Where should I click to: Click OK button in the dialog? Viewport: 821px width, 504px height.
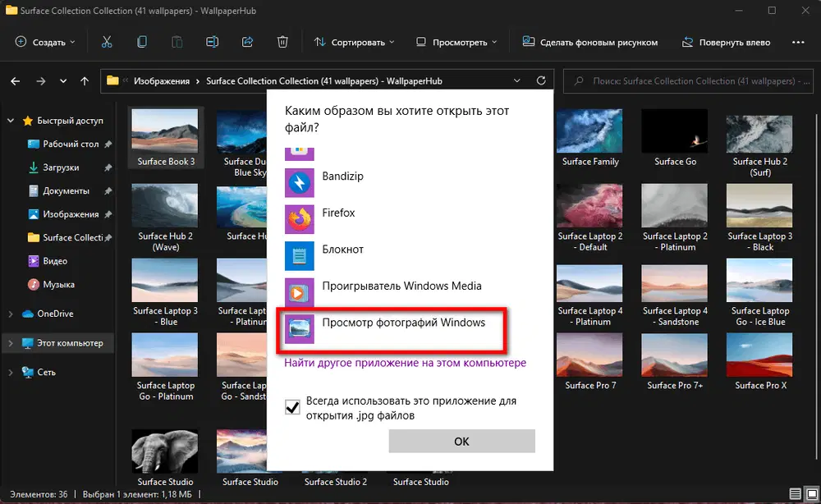[461, 441]
